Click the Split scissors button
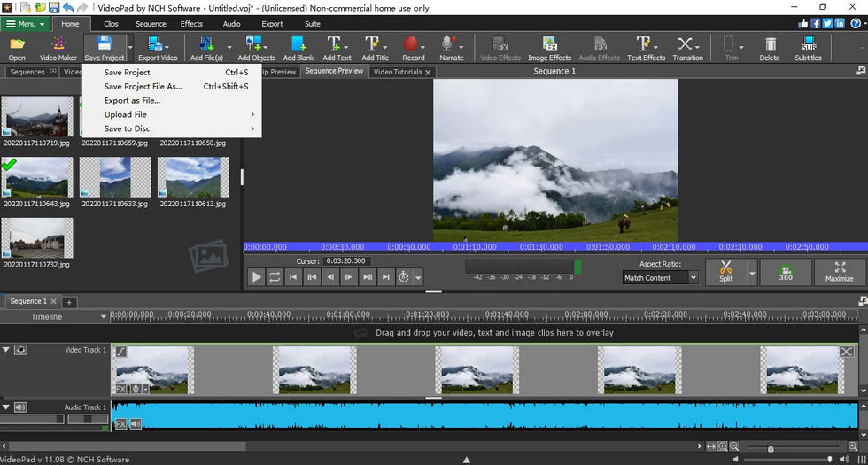 (725, 272)
